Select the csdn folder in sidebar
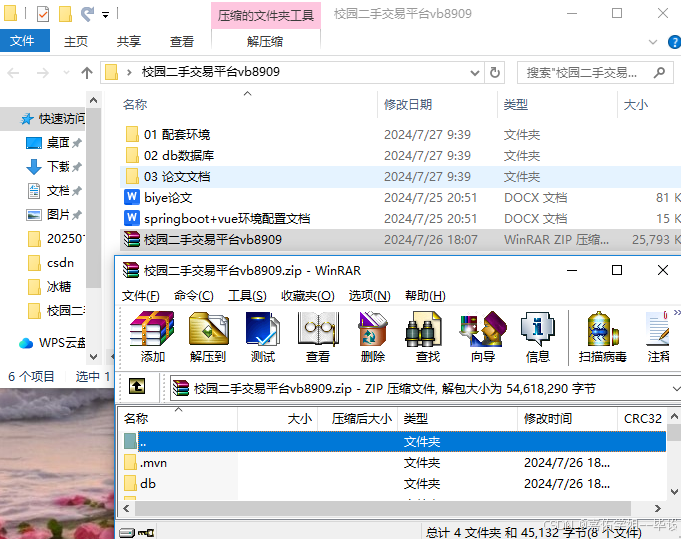Image resolution: width=681 pixels, height=539 pixels. coord(51,263)
